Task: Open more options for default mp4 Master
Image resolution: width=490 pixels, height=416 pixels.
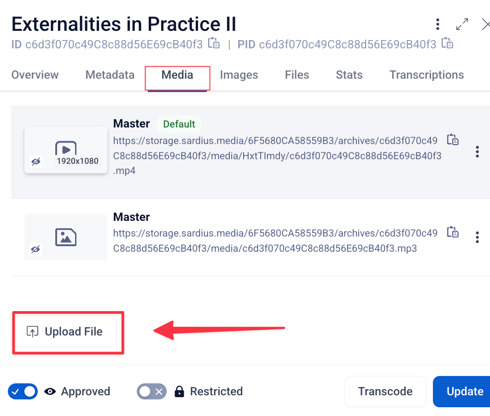Action: point(477,152)
